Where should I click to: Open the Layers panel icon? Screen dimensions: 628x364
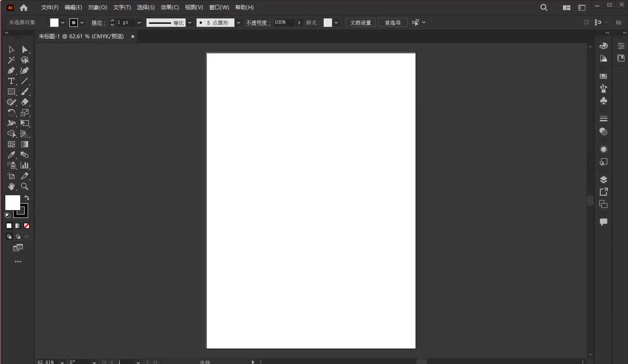(x=603, y=179)
